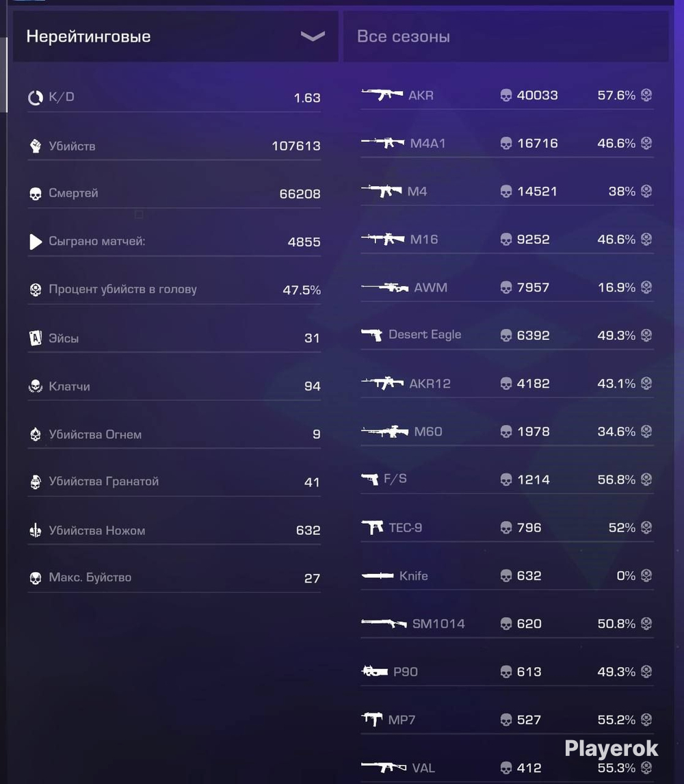Viewport: 684px width, 784px height.
Task: Click the AWM sniper rifle icon
Action: [385, 287]
